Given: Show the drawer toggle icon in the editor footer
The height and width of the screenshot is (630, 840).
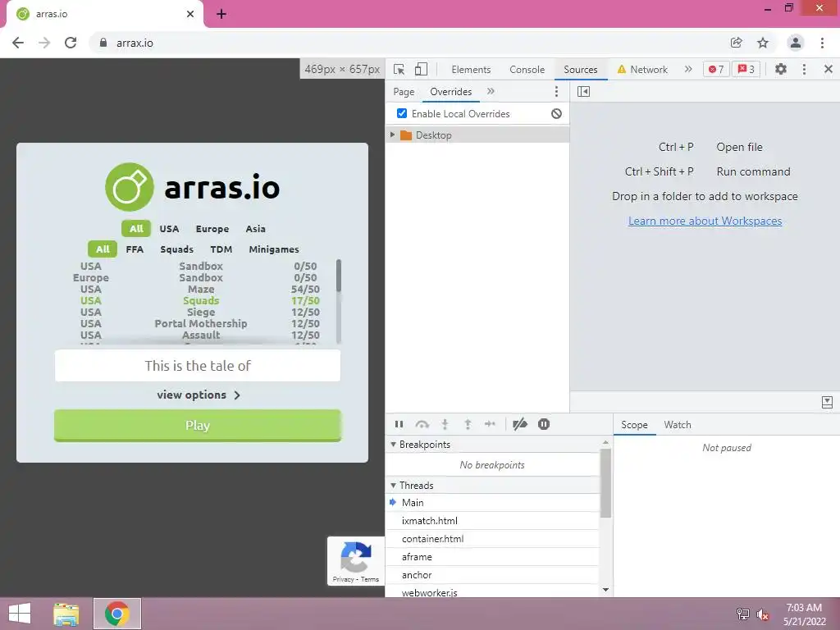Looking at the screenshot, I should tap(827, 402).
